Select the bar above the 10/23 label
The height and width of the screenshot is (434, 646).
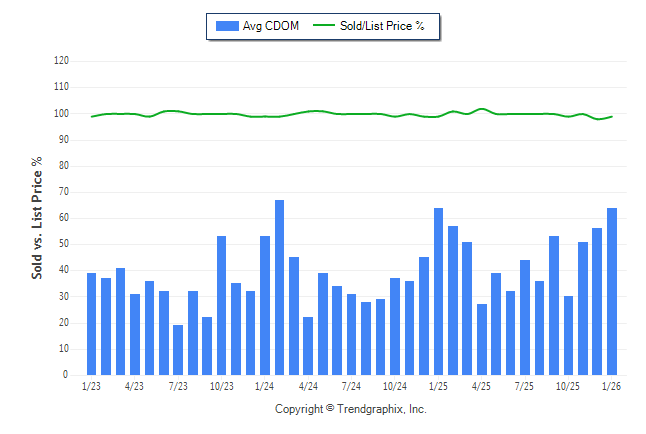point(221,305)
